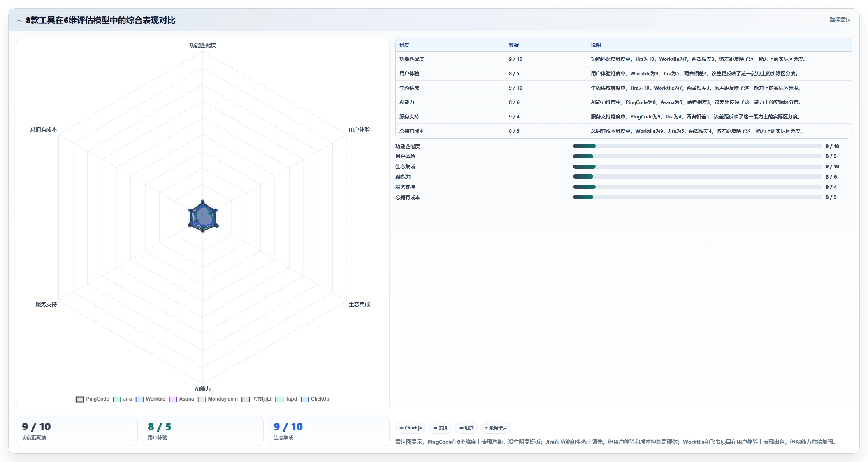Click the explanation starting 总拥有成本维度中
This screenshot has height=462, width=868.
[697, 131]
